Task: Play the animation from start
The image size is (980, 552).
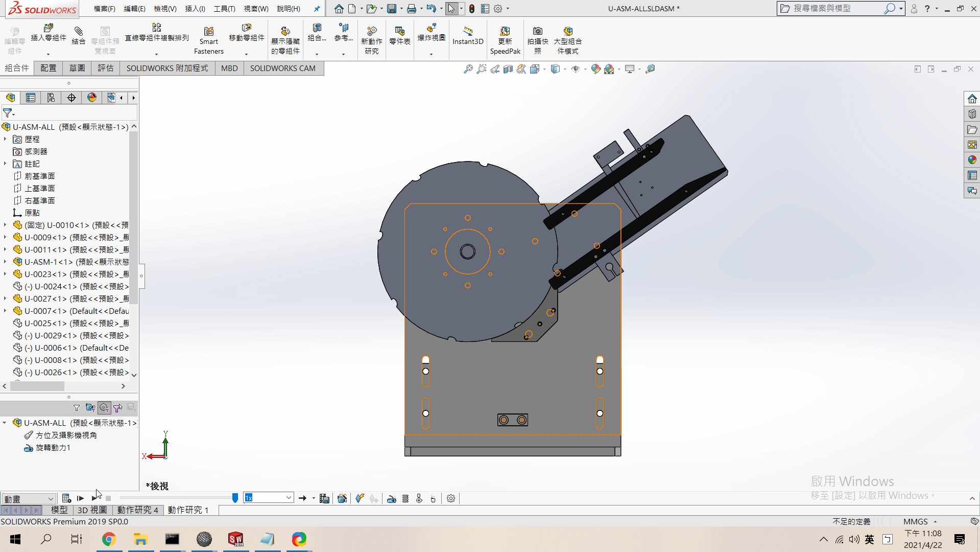Action: click(80, 498)
